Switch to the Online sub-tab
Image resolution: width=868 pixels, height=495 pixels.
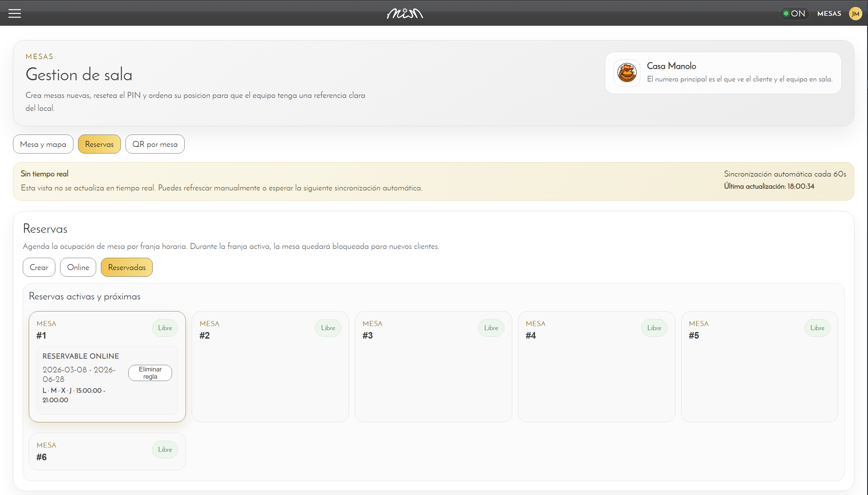click(x=78, y=267)
